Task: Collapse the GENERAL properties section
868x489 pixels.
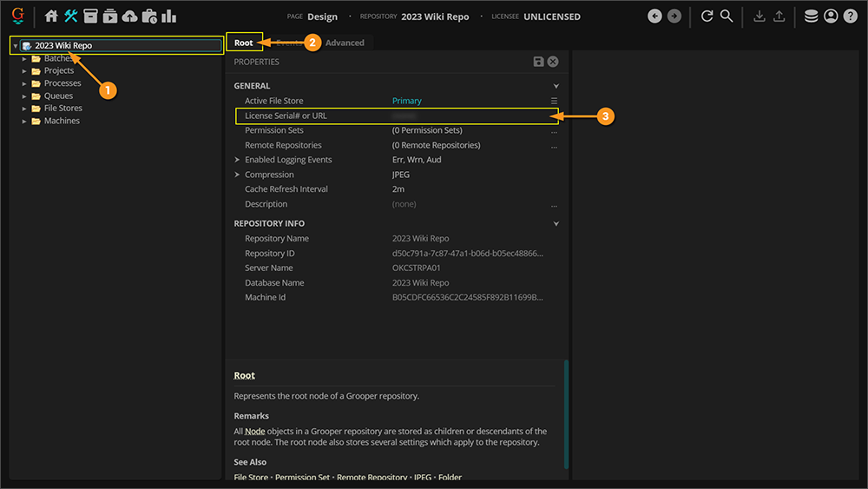Action: [x=556, y=86]
